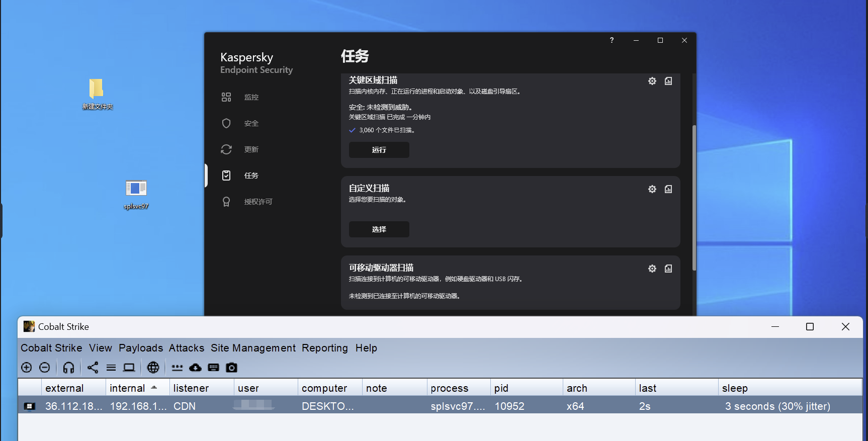Open report icon for 可移动驱动器扫描
The width and height of the screenshot is (868, 441).
tap(668, 269)
